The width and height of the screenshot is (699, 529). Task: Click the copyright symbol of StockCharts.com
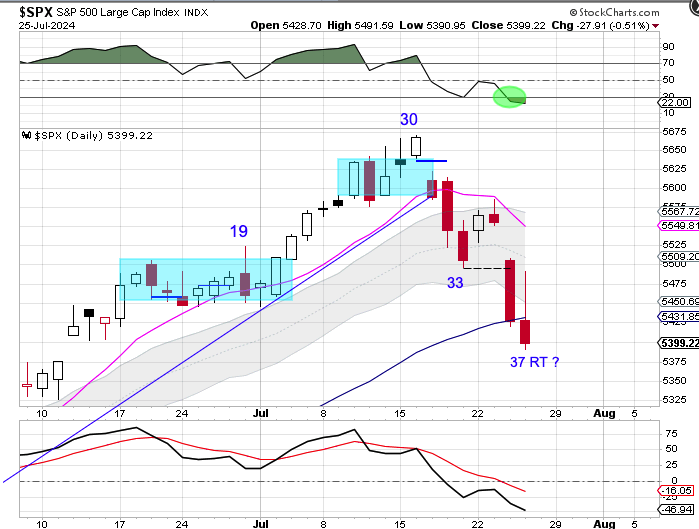[x=573, y=12]
